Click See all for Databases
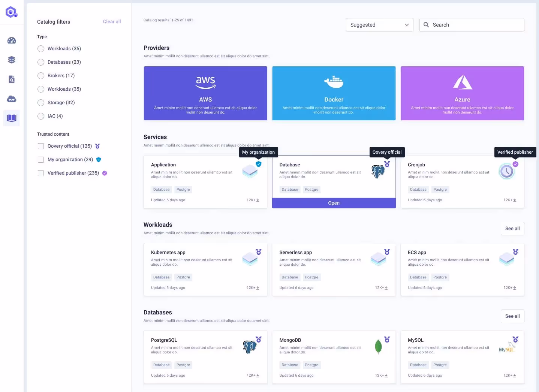This screenshot has height=392, width=539. (512, 316)
